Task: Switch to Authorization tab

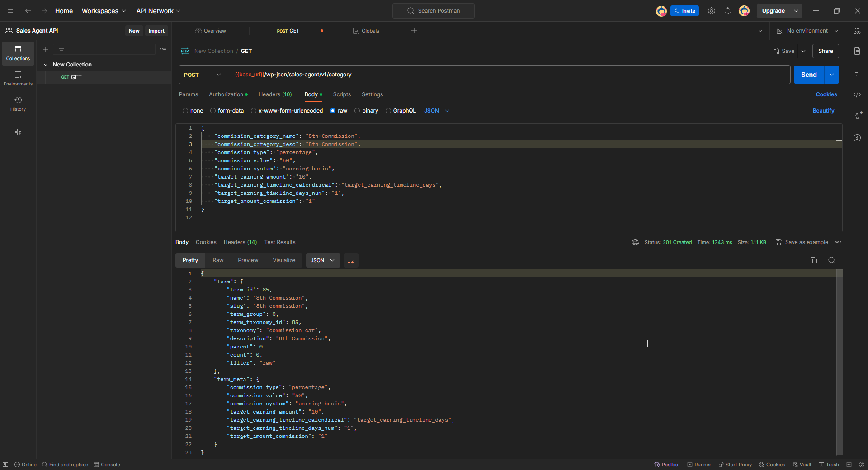Action: (228, 94)
